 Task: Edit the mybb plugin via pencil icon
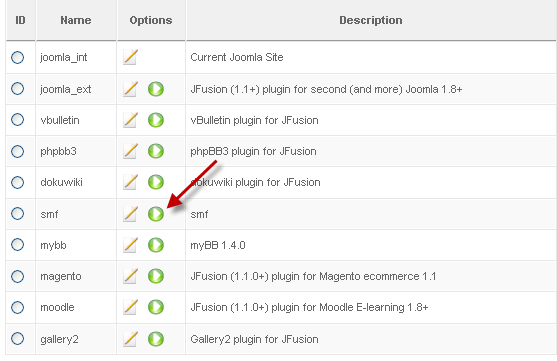pos(130,245)
